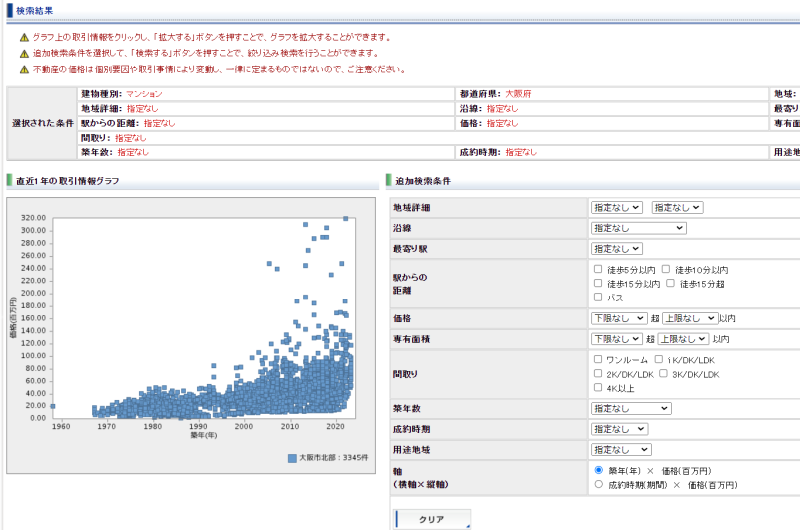Check the 徒歩5分以内 checkbox
Image resolution: width=800 pixels, height=530 pixels.
click(598, 270)
